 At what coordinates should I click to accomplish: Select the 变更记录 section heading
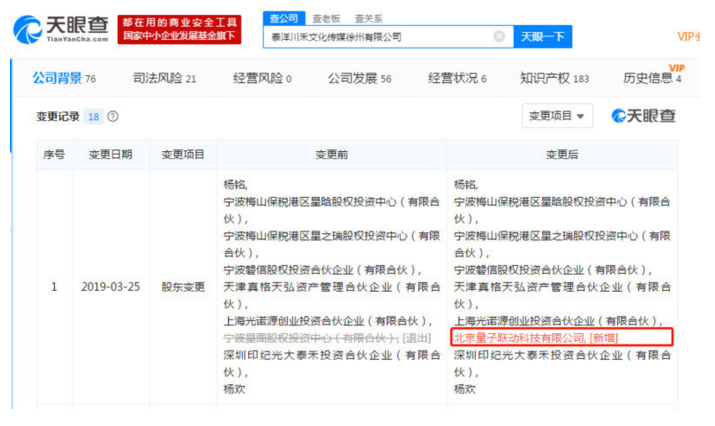click(x=58, y=117)
